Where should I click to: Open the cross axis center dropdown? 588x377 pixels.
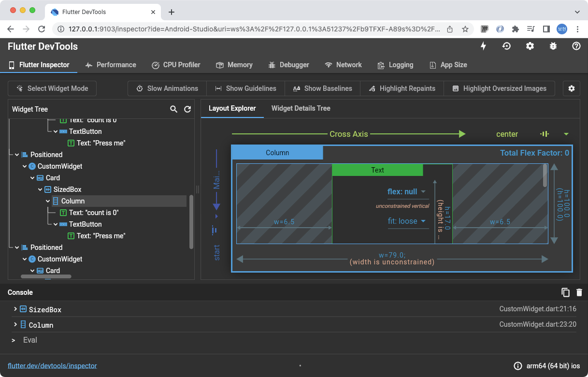pos(566,134)
